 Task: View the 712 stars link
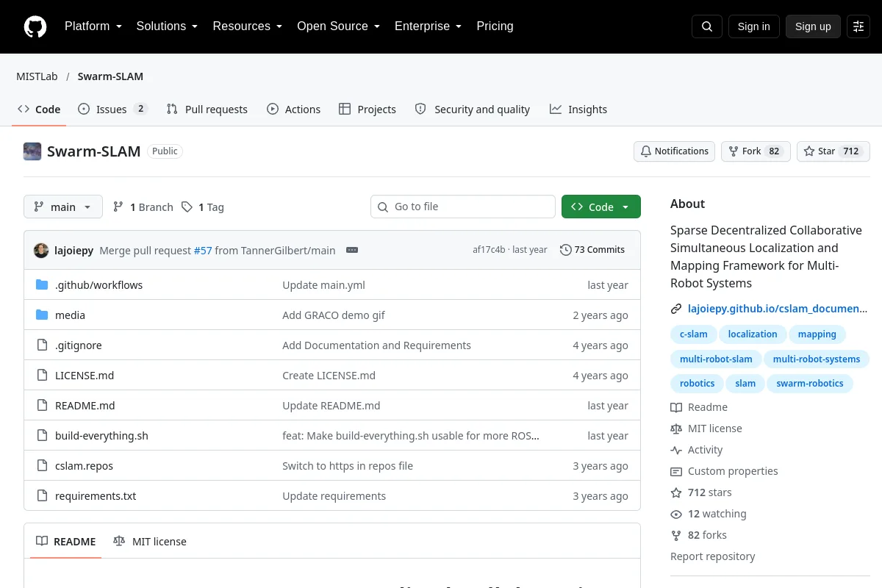point(701,492)
